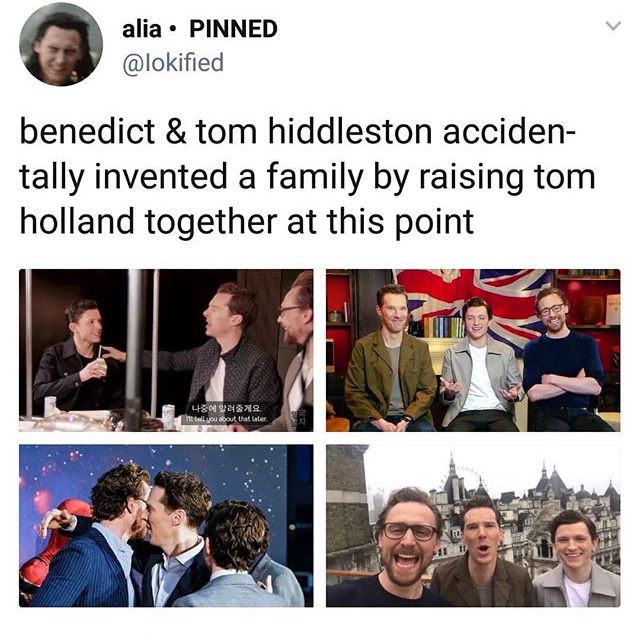
Task: Click the man in glasses in selfie
Action: point(406,547)
